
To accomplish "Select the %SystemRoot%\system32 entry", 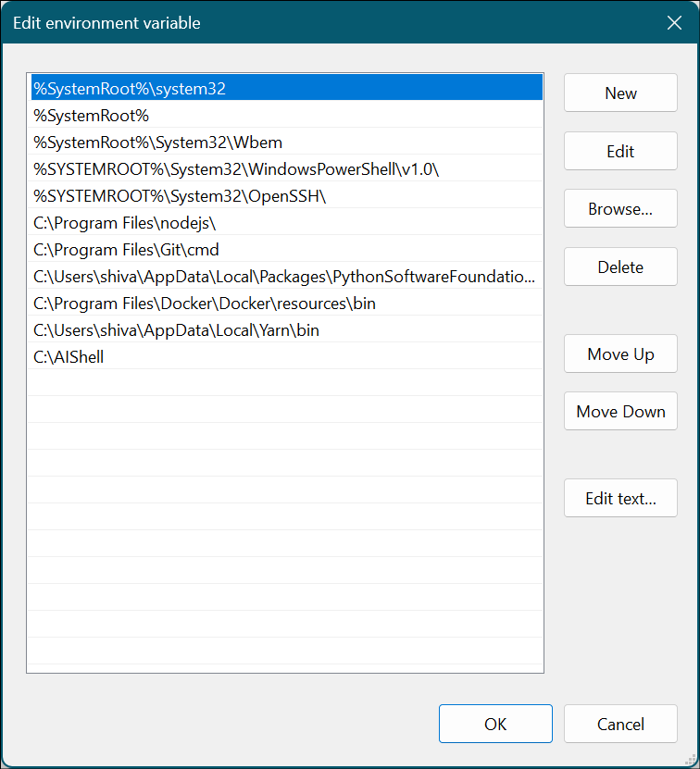I will (x=130, y=89).
